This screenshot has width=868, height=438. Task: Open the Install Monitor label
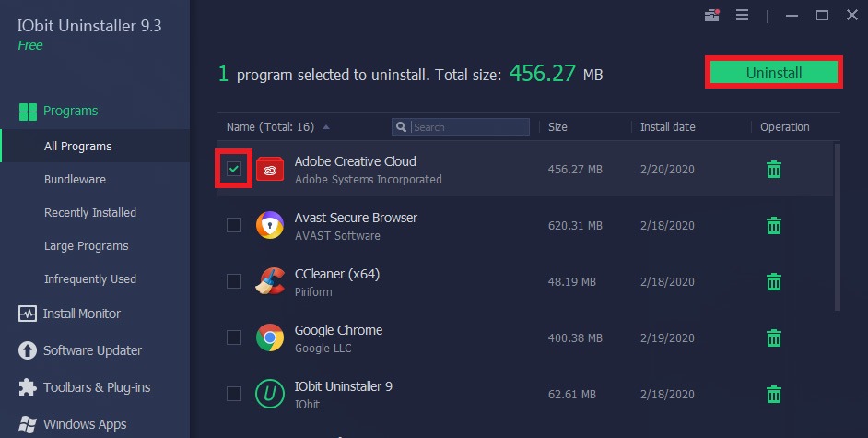pyautogui.click(x=82, y=314)
